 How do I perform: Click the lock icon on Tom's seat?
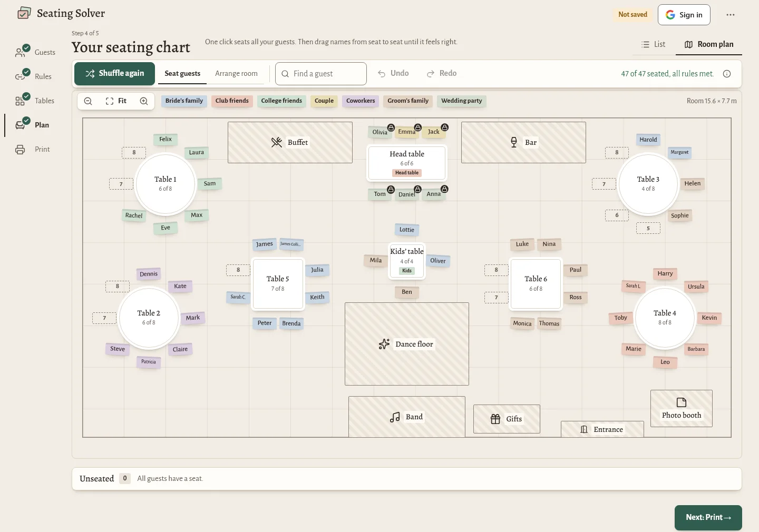click(391, 189)
